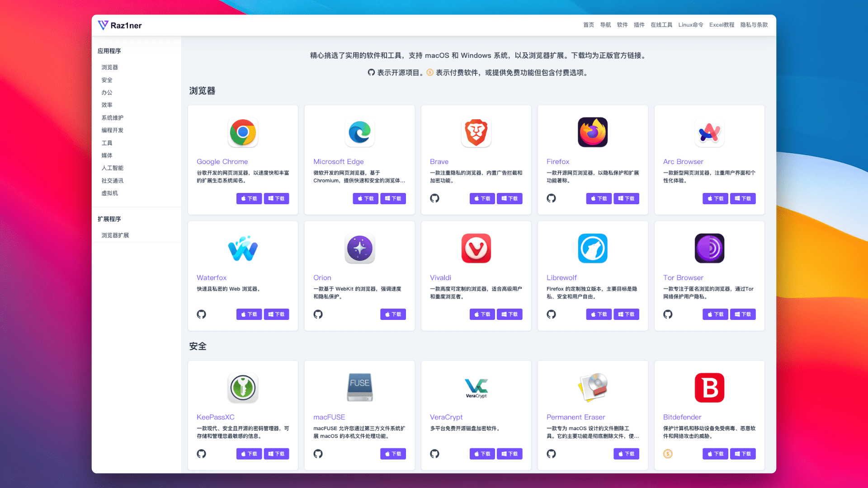The image size is (868, 488).
Task: Open Tor Browser's GitHub repository icon
Action: [x=668, y=314]
